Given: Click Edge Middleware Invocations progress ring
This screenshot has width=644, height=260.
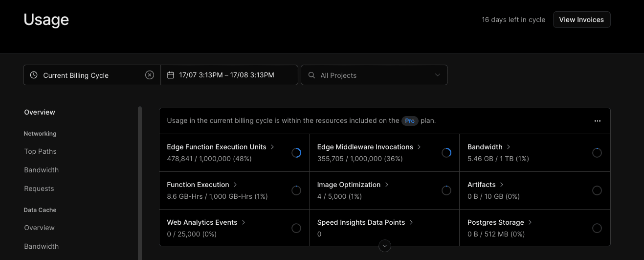Looking at the screenshot, I should (x=446, y=153).
